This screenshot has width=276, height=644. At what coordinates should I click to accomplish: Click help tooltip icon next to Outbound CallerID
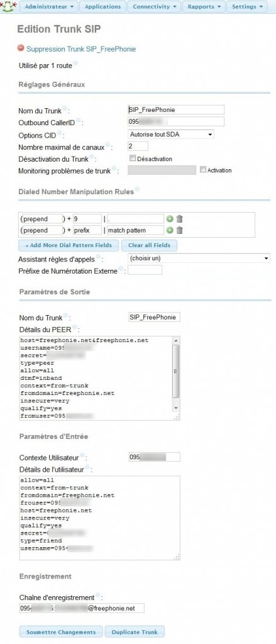[x=79, y=121]
